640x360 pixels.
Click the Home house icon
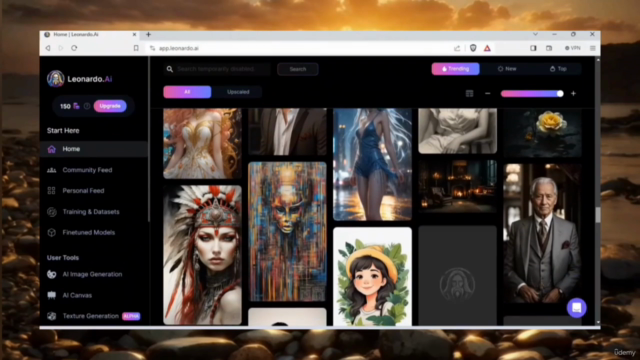coord(51,149)
